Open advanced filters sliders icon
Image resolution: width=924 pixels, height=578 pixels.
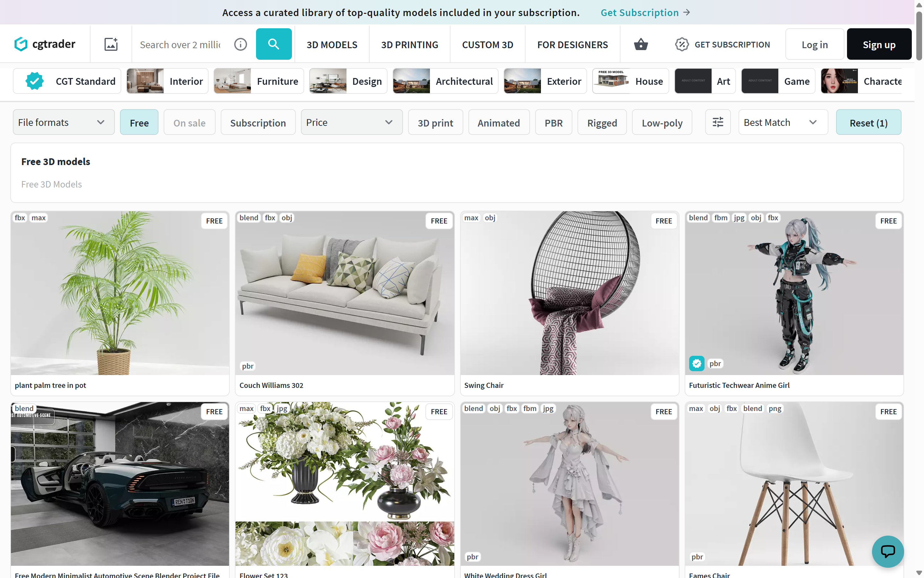(x=718, y=122)
